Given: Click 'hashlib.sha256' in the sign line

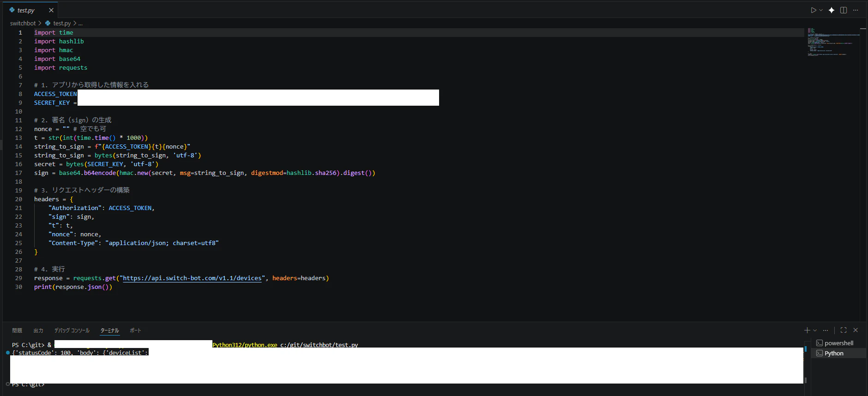Looking at the screenshot, I should point(313,173).
